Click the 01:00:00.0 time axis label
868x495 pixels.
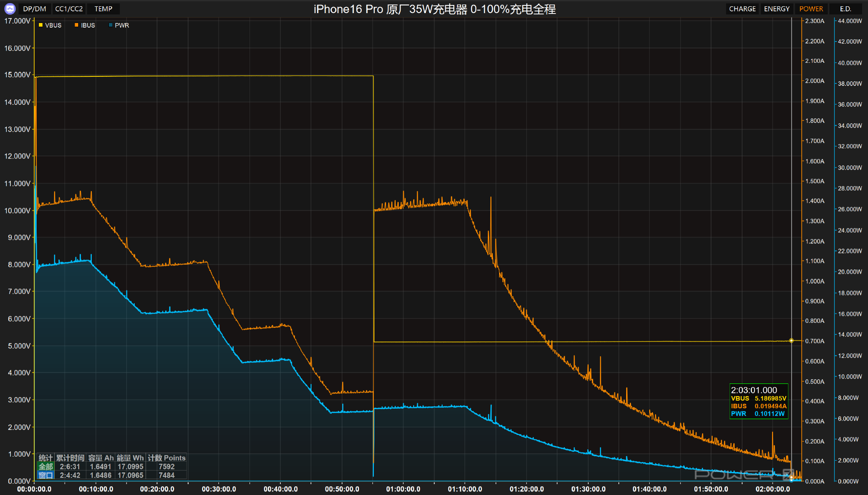[403, 489]
